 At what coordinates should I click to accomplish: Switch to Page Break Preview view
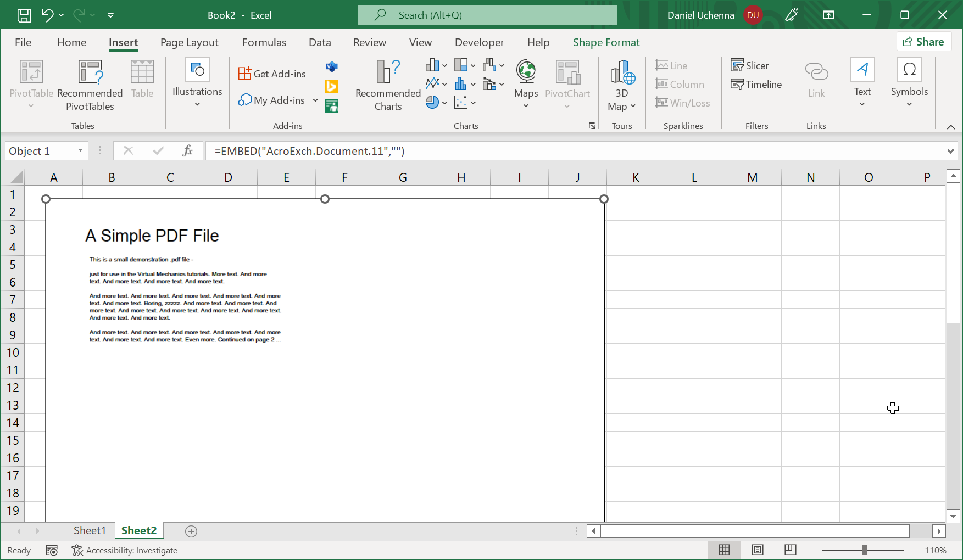790,550
